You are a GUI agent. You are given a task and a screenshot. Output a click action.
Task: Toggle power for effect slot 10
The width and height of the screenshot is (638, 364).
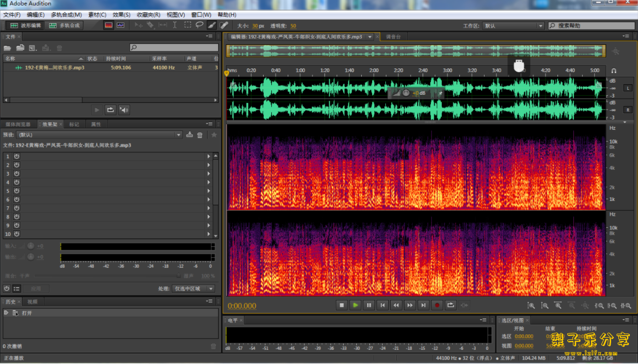click(16, 234)
